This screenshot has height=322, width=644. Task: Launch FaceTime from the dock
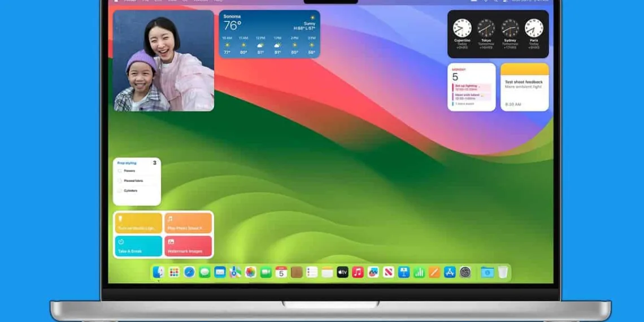pyautogui.click(x=266, y=272)
